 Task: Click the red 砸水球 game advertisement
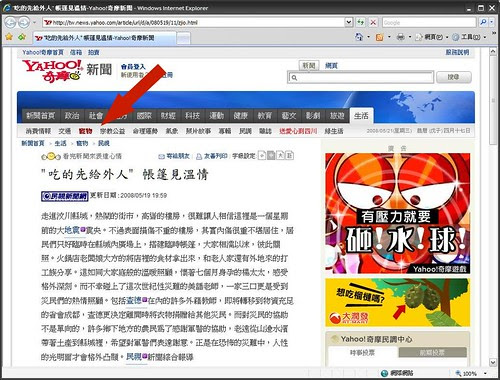(x=398, y=213)
